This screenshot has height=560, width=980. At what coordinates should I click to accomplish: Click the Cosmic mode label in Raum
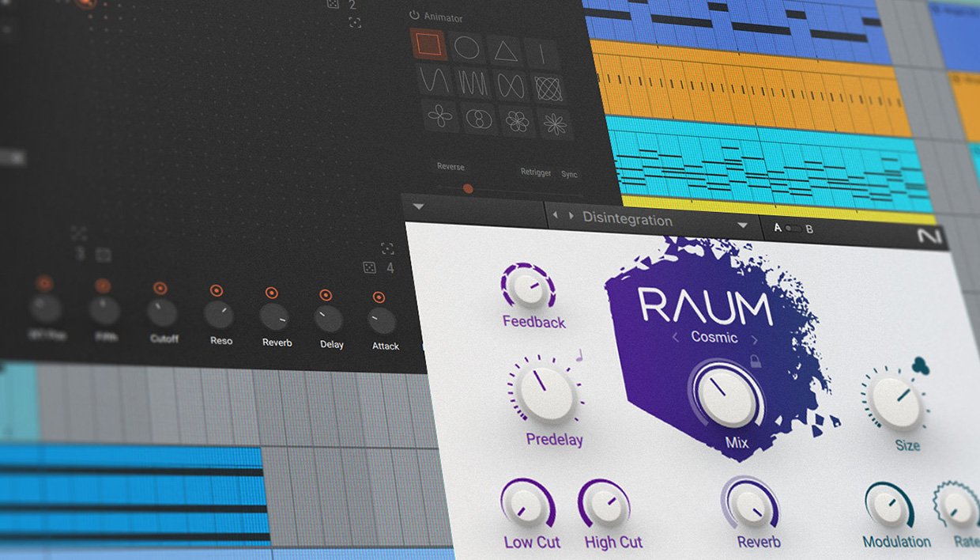[714, 337]
